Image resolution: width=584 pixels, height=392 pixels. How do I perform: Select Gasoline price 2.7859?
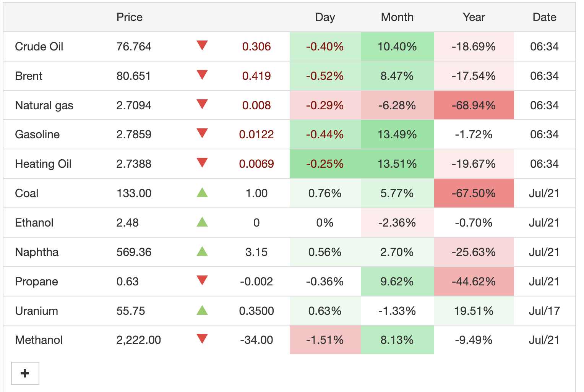134,134
